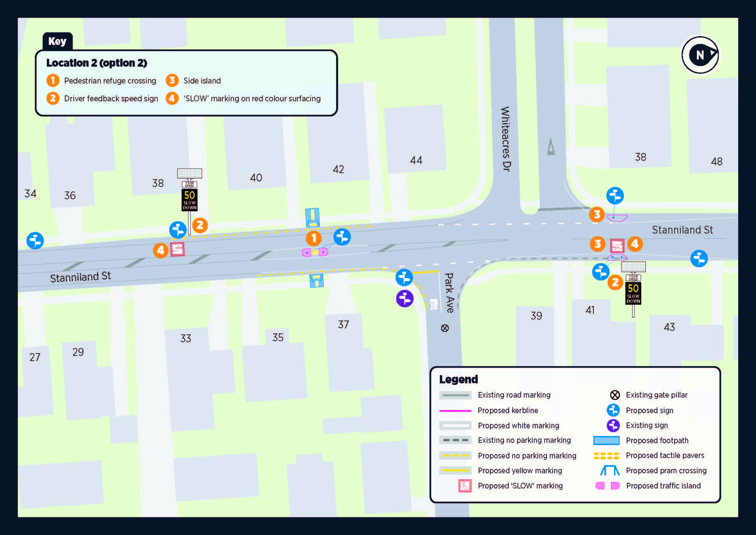Click the proposed footpath blue swatch in the legend

click(x=606, y=441)
